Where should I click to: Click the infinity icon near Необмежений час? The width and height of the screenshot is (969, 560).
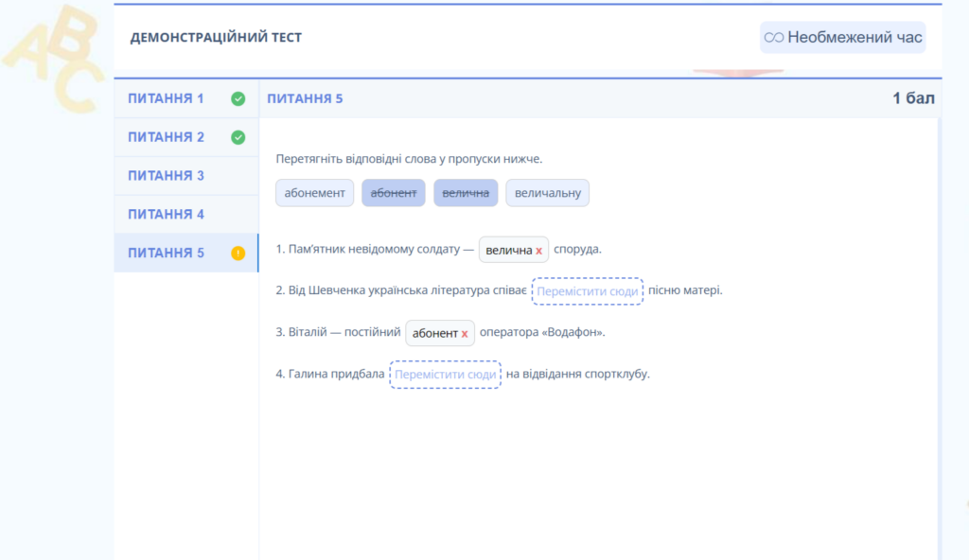click(x=774, y=38)
